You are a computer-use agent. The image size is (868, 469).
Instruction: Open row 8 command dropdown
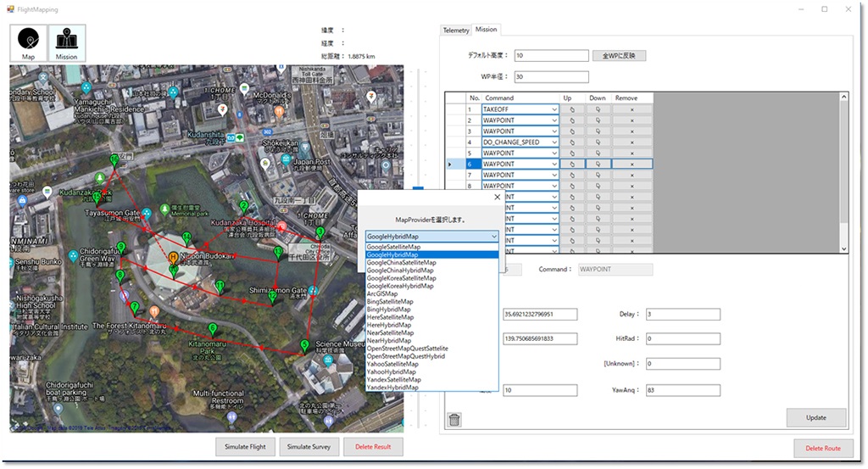point(554,186)
